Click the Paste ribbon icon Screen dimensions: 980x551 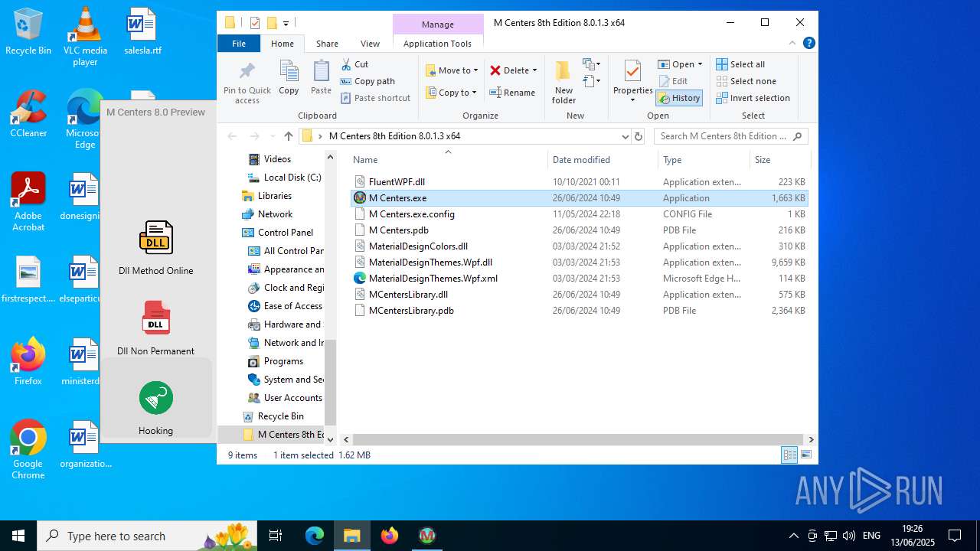[x=321, y=78]
